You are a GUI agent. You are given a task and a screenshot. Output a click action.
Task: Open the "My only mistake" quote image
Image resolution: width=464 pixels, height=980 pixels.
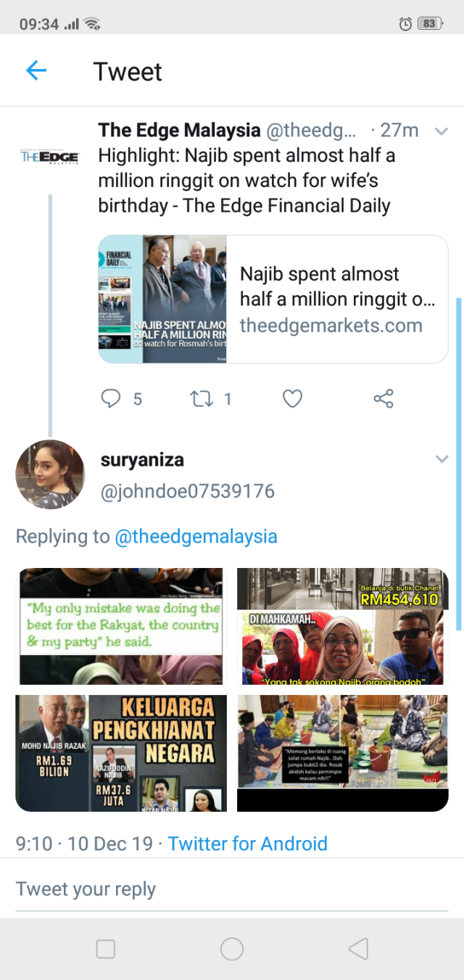tap(121, 626)
